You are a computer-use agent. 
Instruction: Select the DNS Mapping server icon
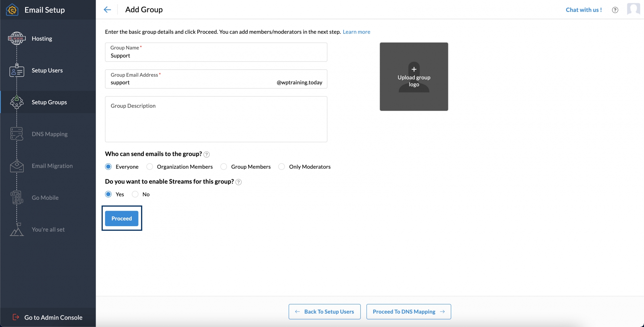16,134
